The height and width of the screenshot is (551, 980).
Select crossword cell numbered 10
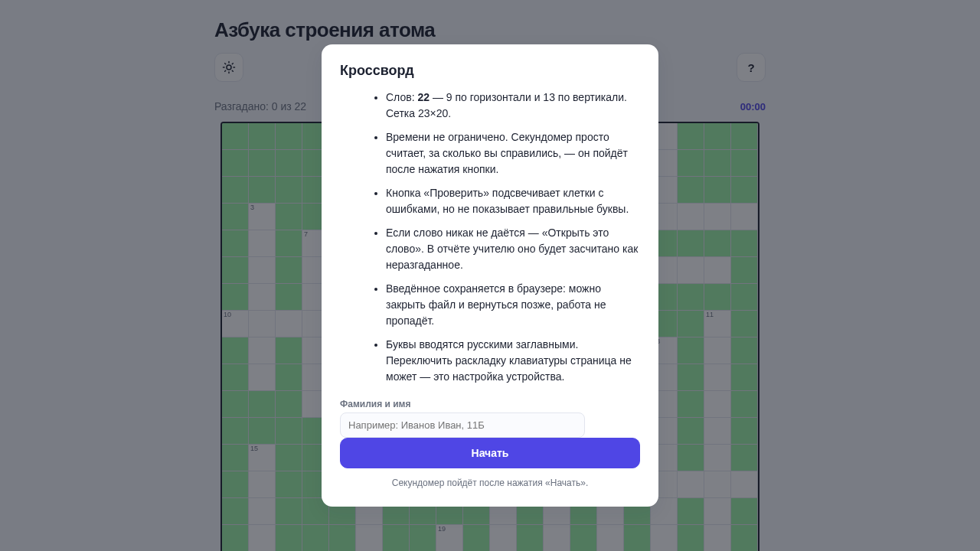(x=235, y=324)
